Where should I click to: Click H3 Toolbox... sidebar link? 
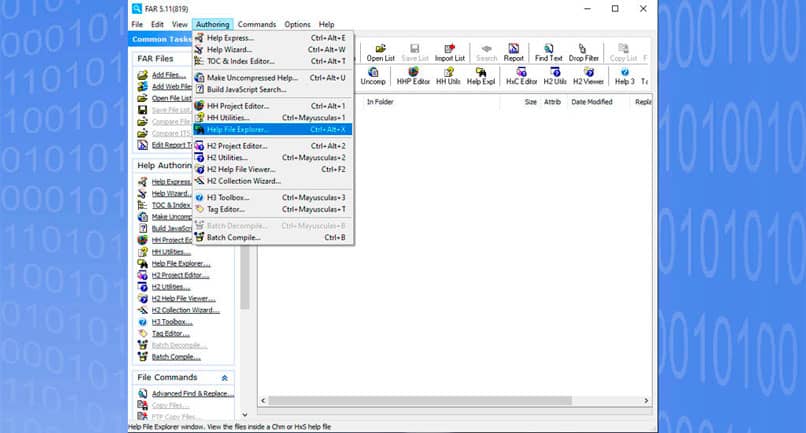pos(172,322)
